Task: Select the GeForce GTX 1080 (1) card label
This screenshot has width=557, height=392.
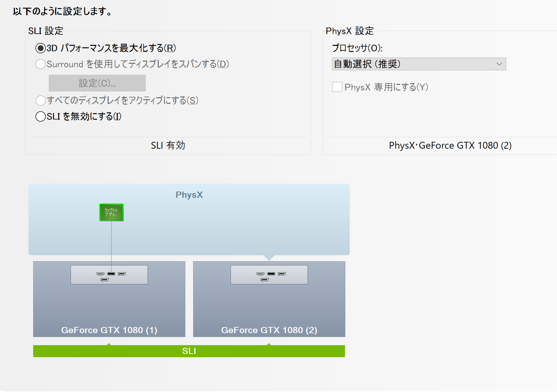Action: (x=109, y=330)
